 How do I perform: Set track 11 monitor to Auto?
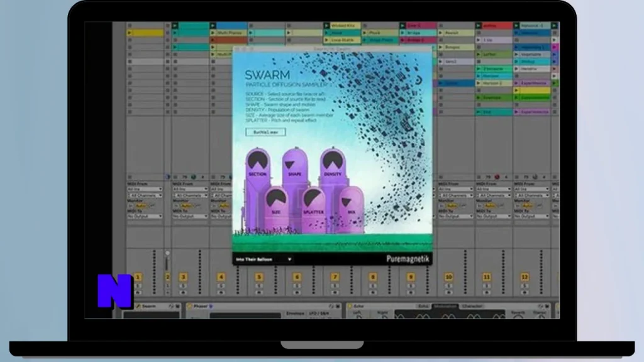tap(489, 206)
